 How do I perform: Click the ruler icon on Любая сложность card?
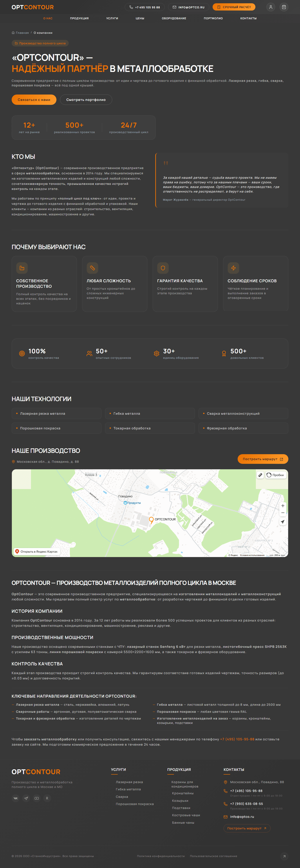point(92,268)
